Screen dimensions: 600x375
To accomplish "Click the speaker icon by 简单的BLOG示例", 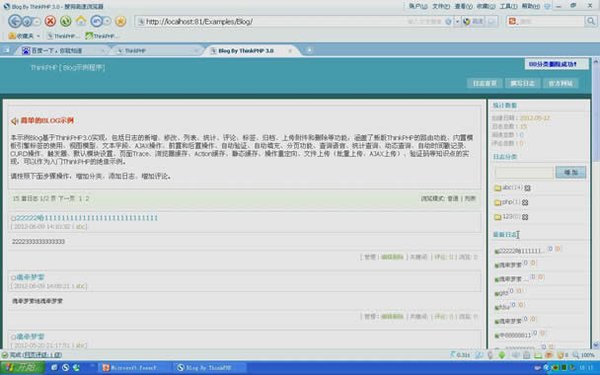I will (14, 121).
